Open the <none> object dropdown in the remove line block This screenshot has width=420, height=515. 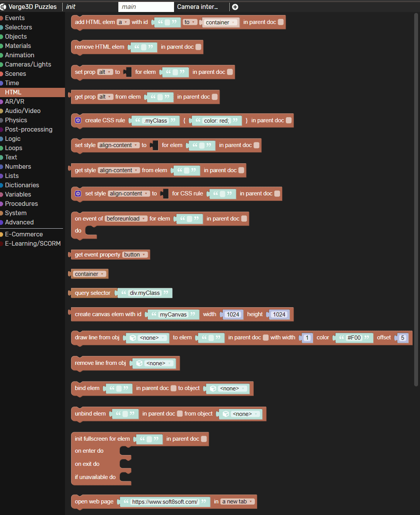159,363
